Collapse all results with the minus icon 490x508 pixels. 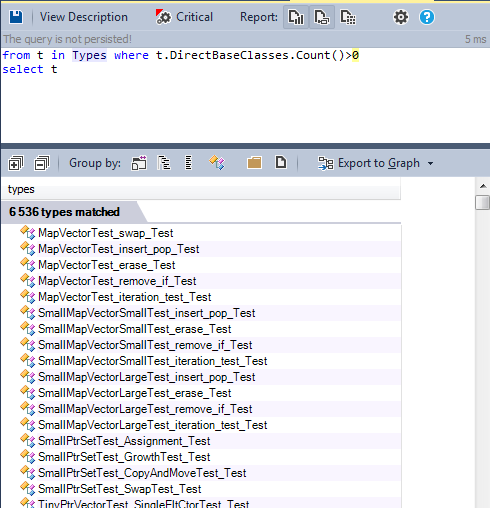(x=42, y=163)
